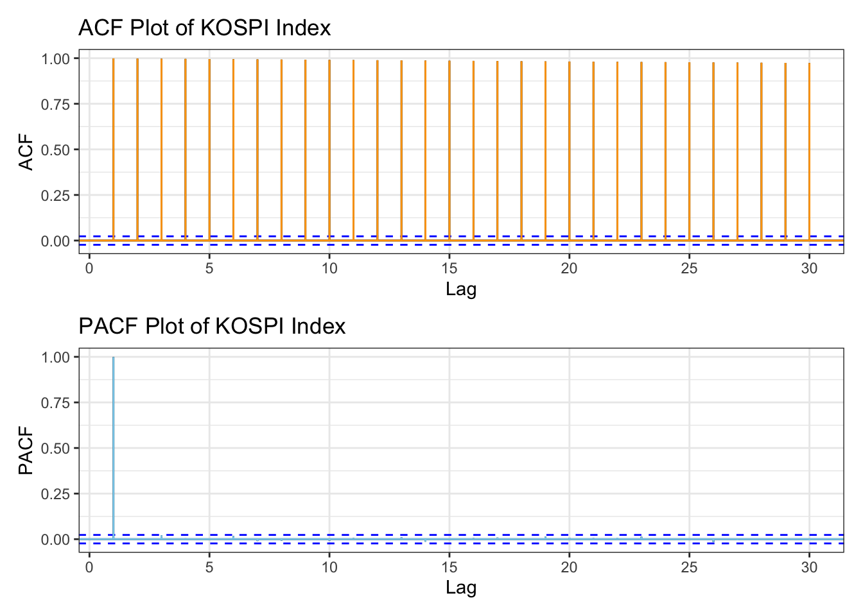Click the orange ACF bar at lag 20

point(570,151)
